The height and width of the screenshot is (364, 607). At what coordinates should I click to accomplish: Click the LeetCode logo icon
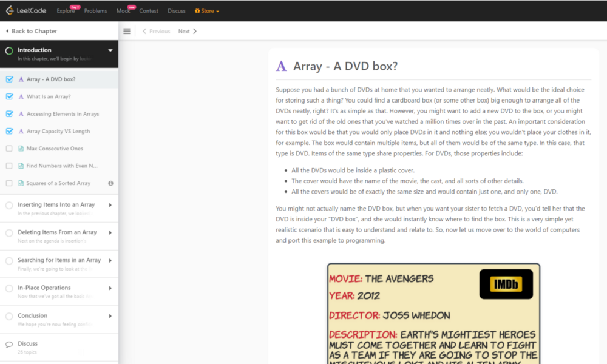tap(10, 10)
